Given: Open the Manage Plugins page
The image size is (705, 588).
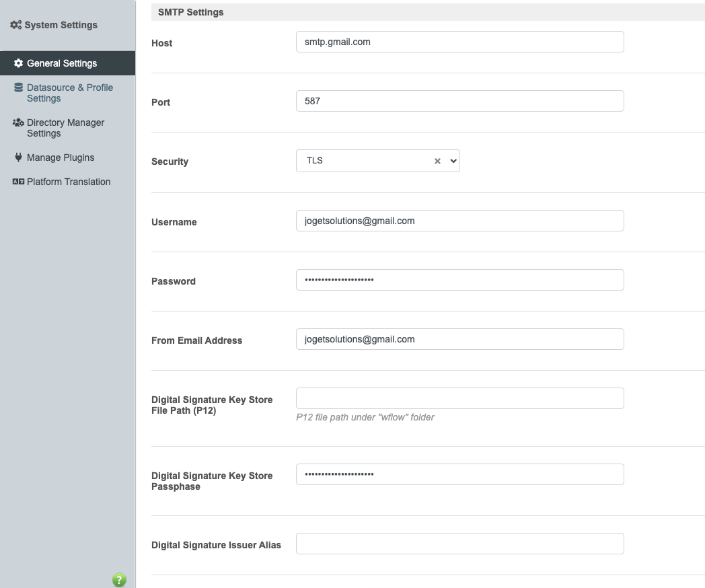Looking at the screenshot, I should (61, 157).
